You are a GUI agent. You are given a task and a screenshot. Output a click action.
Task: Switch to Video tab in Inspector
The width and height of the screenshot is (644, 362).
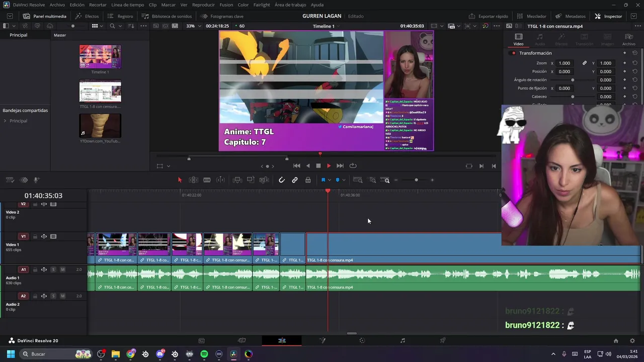(x=518, y=40)
